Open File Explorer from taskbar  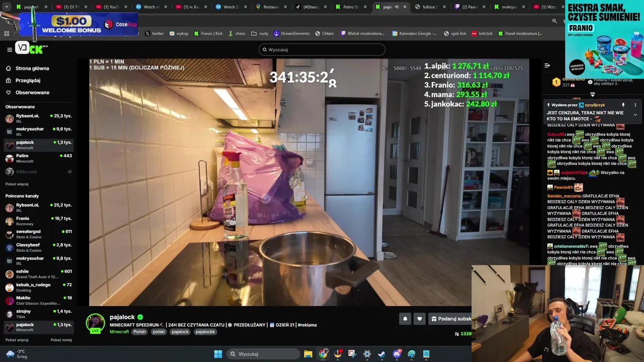(x=308, y=354)
